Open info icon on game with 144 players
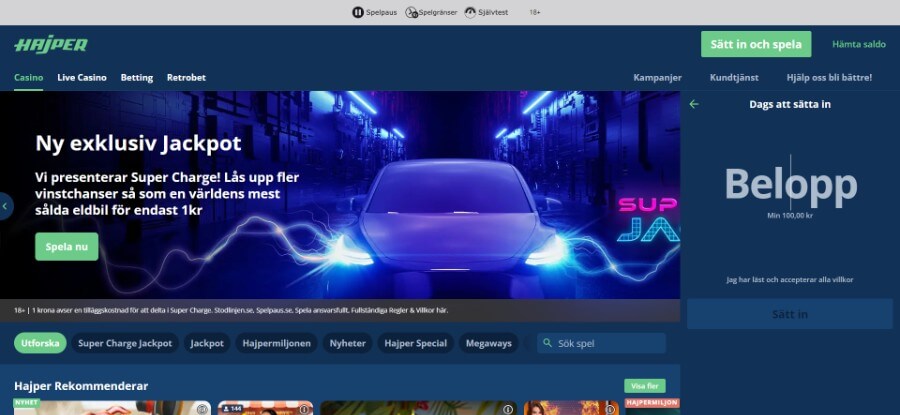 pyautogui.click(x=304, y=409)
